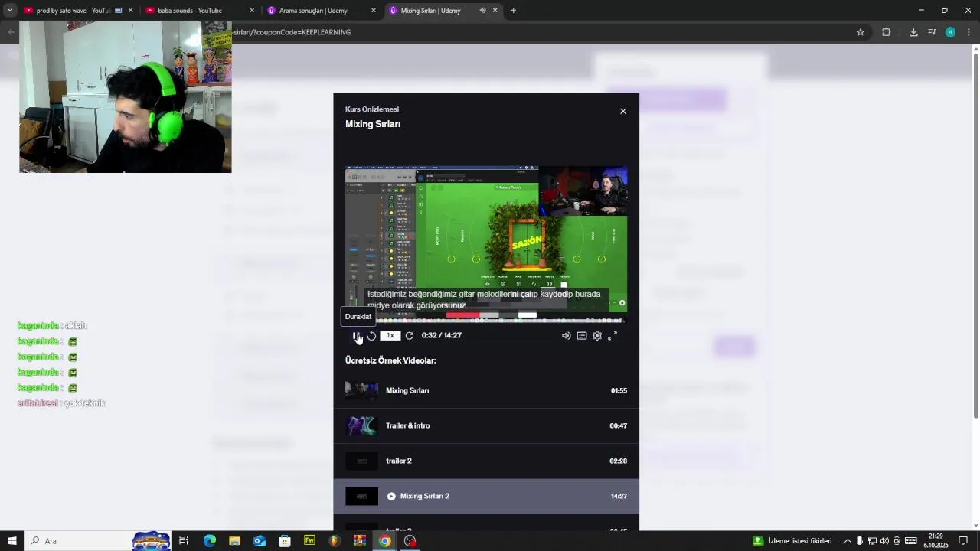
Task: Open the screen recorder taskbar icon
Action: (x=410, y=541)
